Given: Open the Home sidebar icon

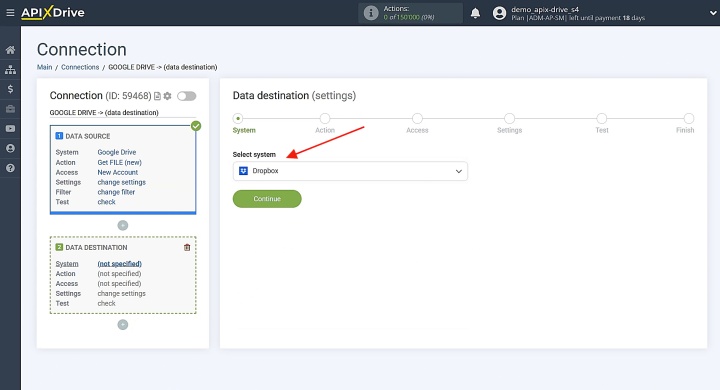Looking at the screenshot, I should point(10,50).
